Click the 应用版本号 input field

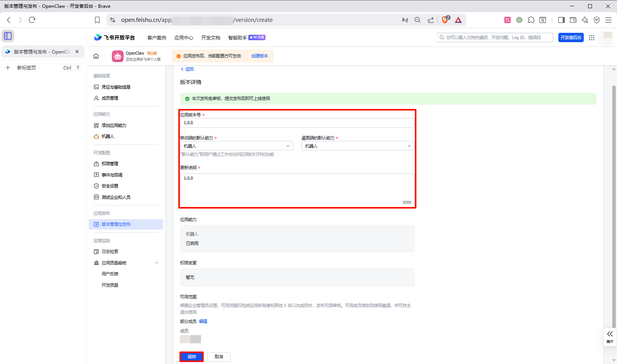(x=297, y=123)
